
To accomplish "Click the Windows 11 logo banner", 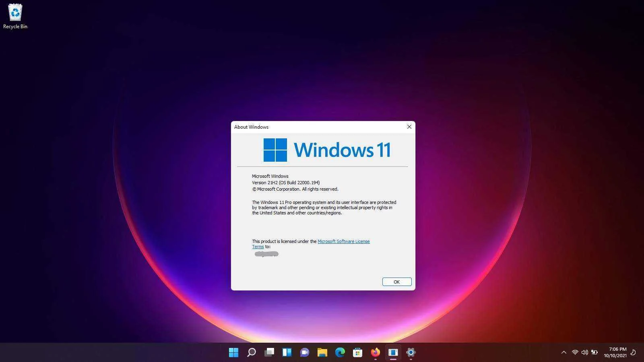I will pos(327,150).
